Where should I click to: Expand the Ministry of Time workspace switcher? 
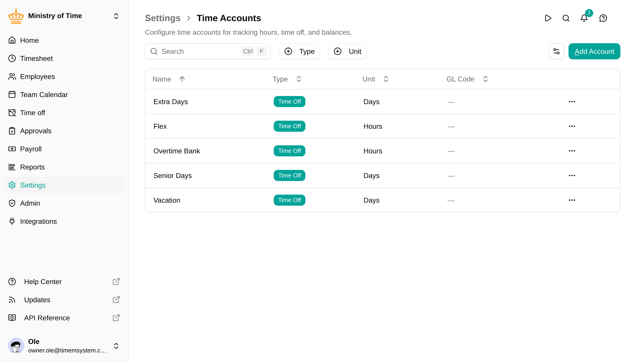(116, 16)
